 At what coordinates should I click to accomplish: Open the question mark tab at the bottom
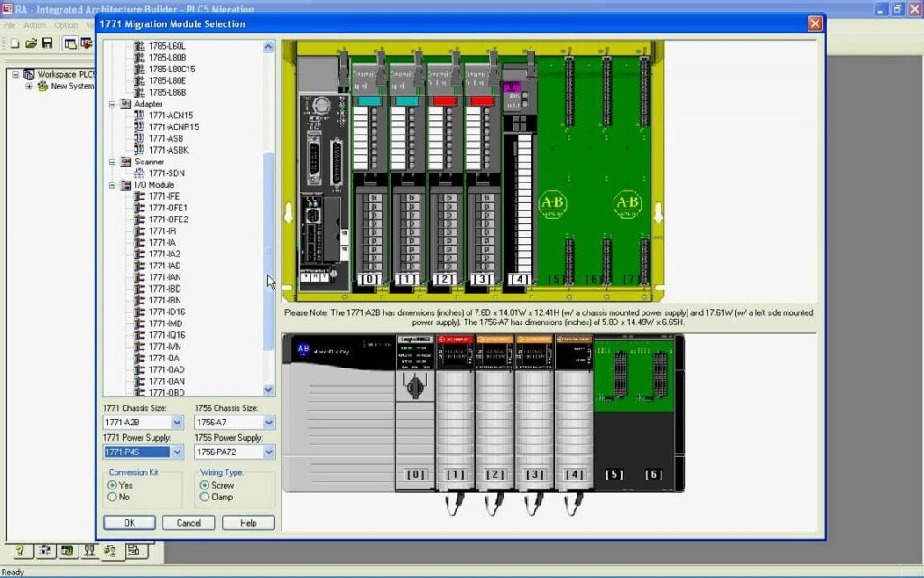coord(20,551)
